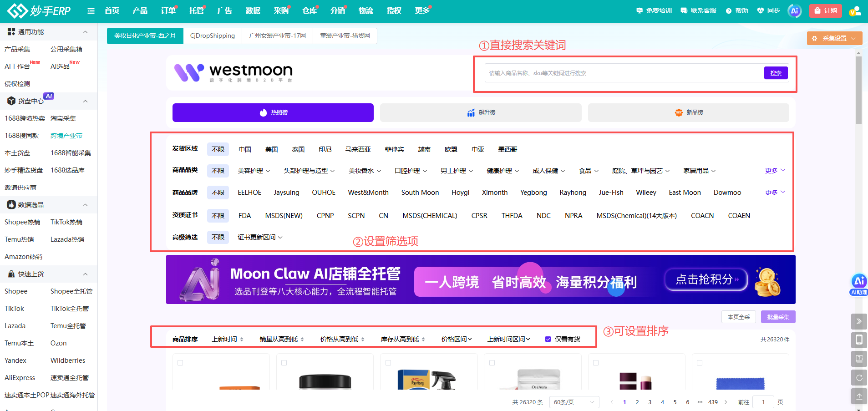Tick the fourth product card checkbox
The width and height of the screenshot is (868, 411).
click(492, 363)
